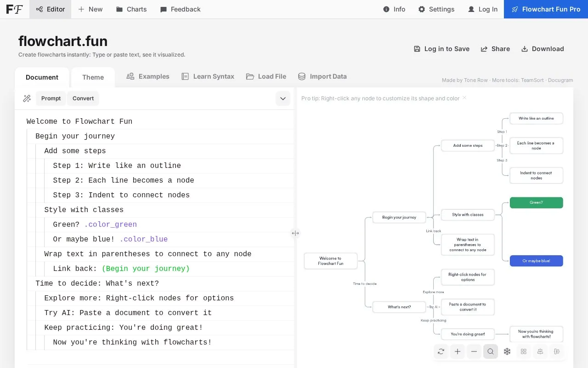Open the Charts page
Viewport: 588px width, 368px height.
pos(131,9)
